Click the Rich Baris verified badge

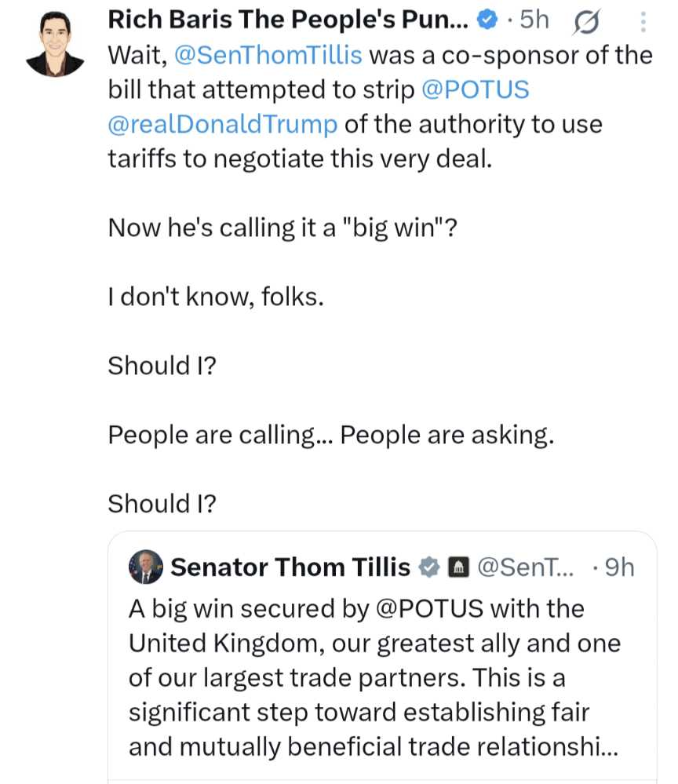(x=487, y=20)
